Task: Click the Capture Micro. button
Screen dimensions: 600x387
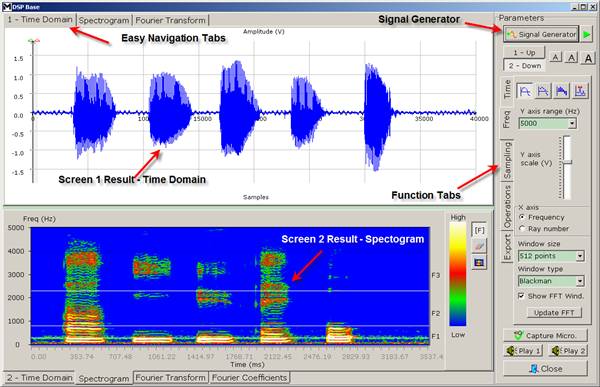Action: pos(545,336)
